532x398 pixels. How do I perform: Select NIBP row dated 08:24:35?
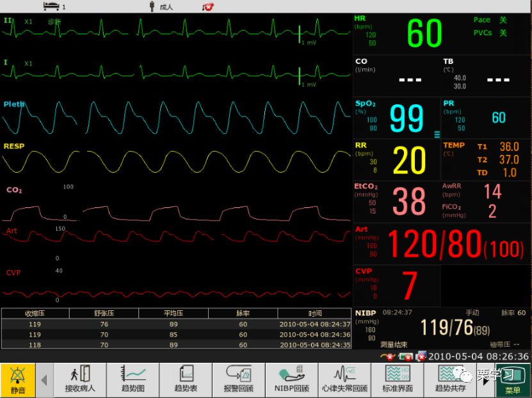point(177,344)
